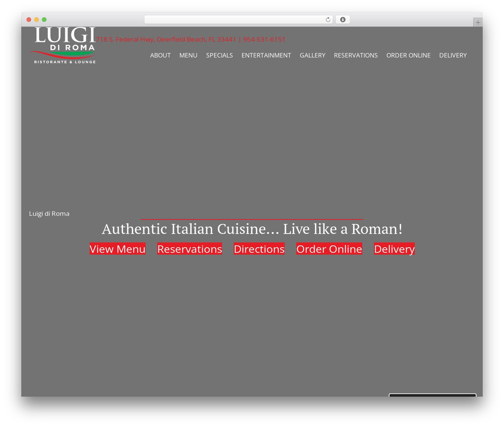Click the address and phone number text
This screenshot has height=427, width=504.
pyautogui.click(x=191, y=39)
